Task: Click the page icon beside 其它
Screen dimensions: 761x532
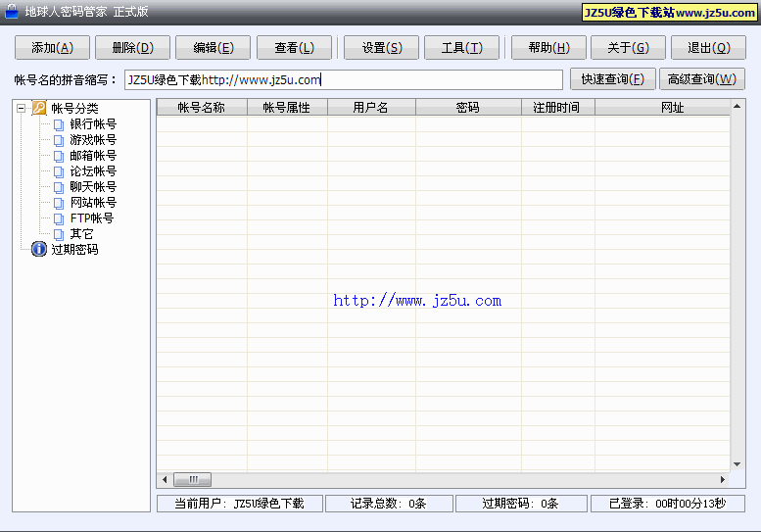Action: [x=59, y=234]
